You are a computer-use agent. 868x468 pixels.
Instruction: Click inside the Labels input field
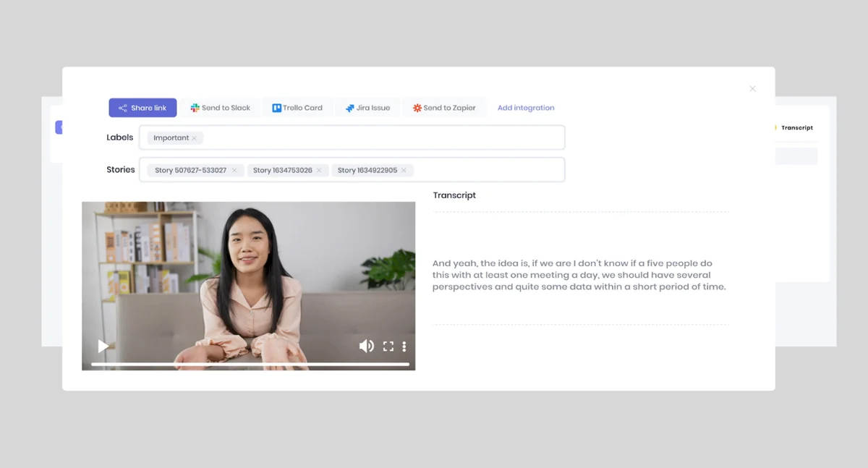[x=352, y=137]
